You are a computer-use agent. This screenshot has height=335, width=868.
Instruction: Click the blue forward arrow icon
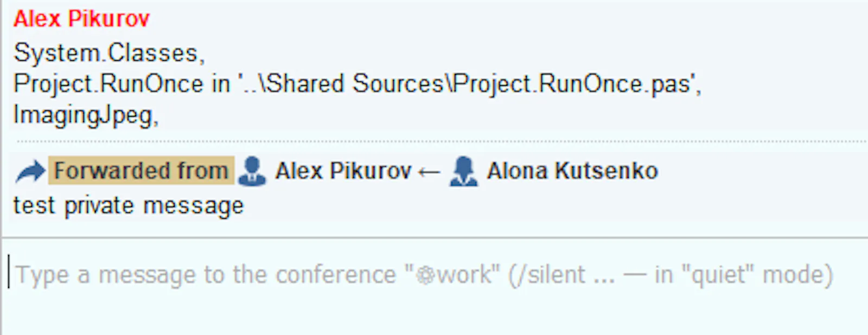pos(30,172)
